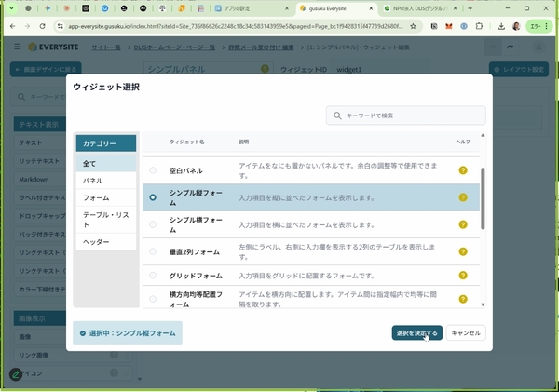Open help for 垂直2列フォーム widget
The width and height of the screenshot is (559, 392).
pos(462,250)
